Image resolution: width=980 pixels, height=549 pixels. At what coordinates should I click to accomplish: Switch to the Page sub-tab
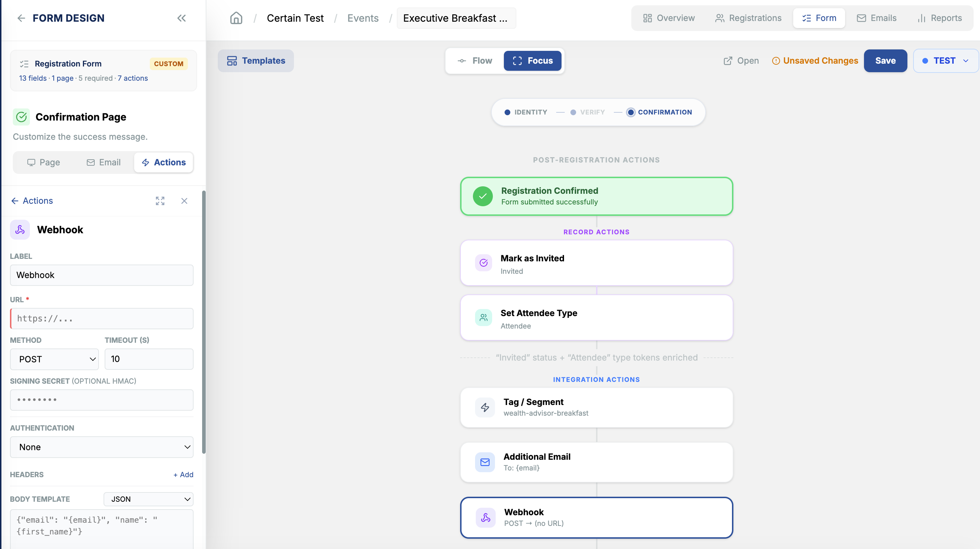click(43, 162)
